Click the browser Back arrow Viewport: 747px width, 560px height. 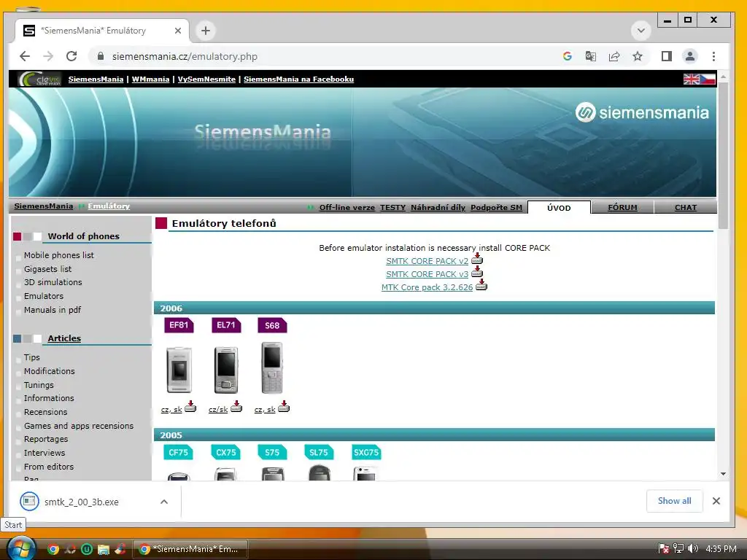[25, 56]
